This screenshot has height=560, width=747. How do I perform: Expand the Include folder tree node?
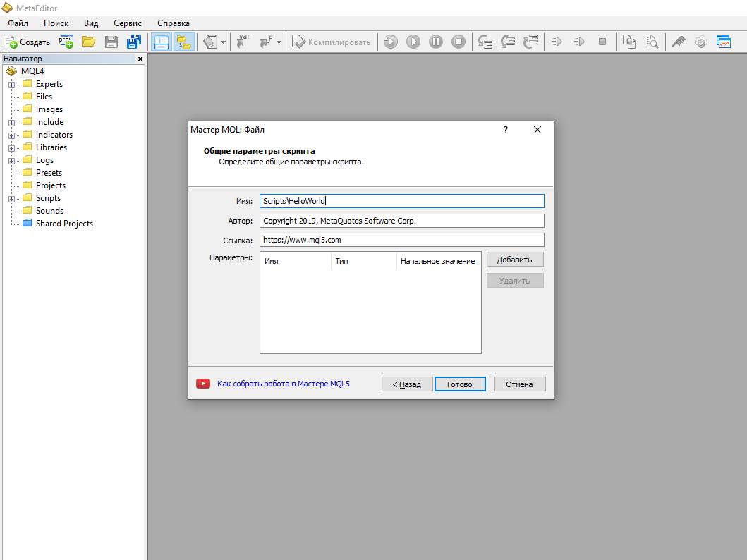[12, 122]
